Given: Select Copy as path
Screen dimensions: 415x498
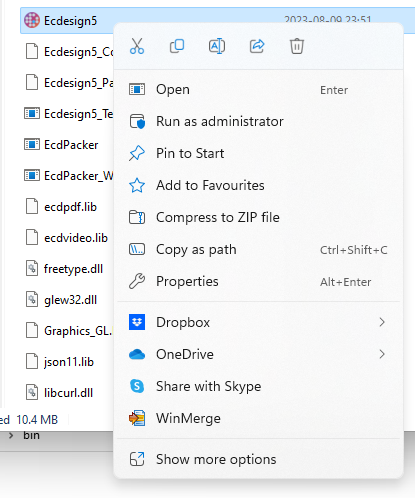Looking at the screenshot, I should [258, 249].
